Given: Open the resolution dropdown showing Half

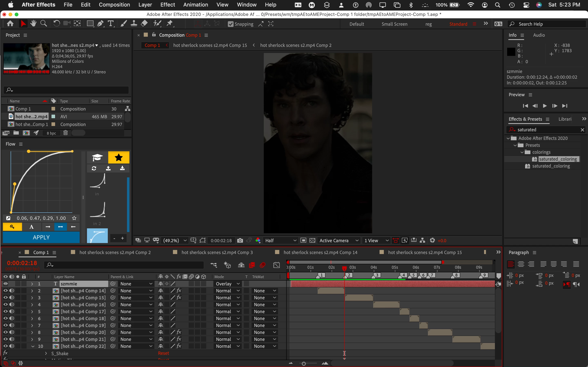Looking at the screenshot, I should point(280,240).
